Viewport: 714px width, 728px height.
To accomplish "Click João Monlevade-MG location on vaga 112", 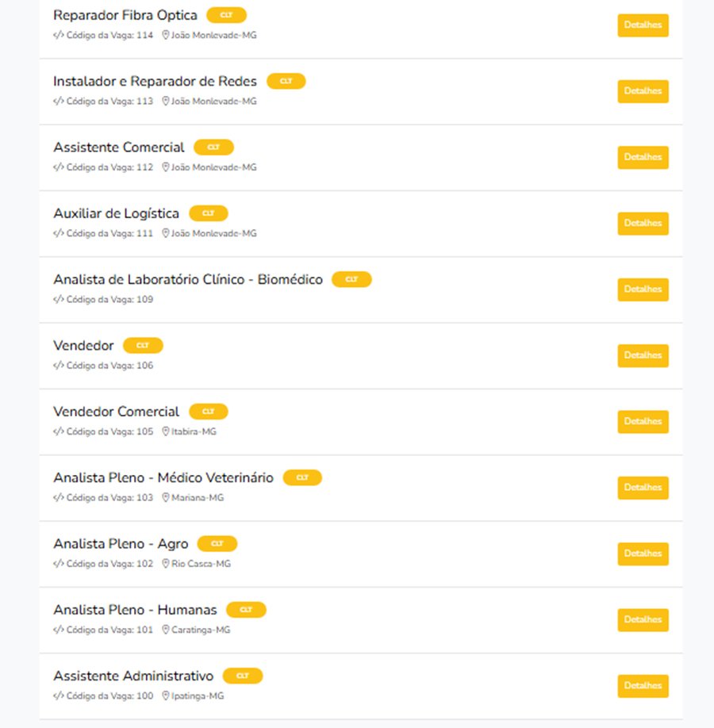I will pyautogui.click(x=213, y=167).
